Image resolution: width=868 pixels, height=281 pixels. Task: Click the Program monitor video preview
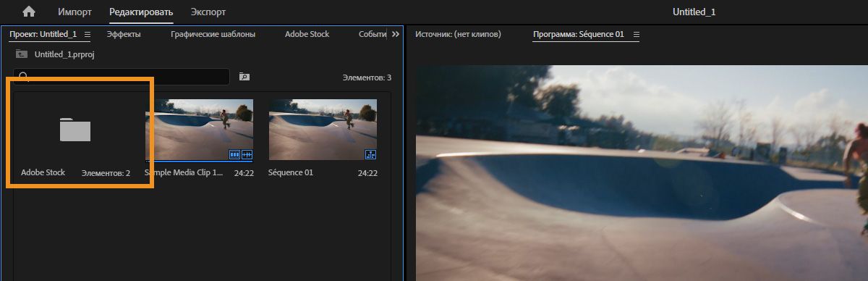tap(642, 173)
